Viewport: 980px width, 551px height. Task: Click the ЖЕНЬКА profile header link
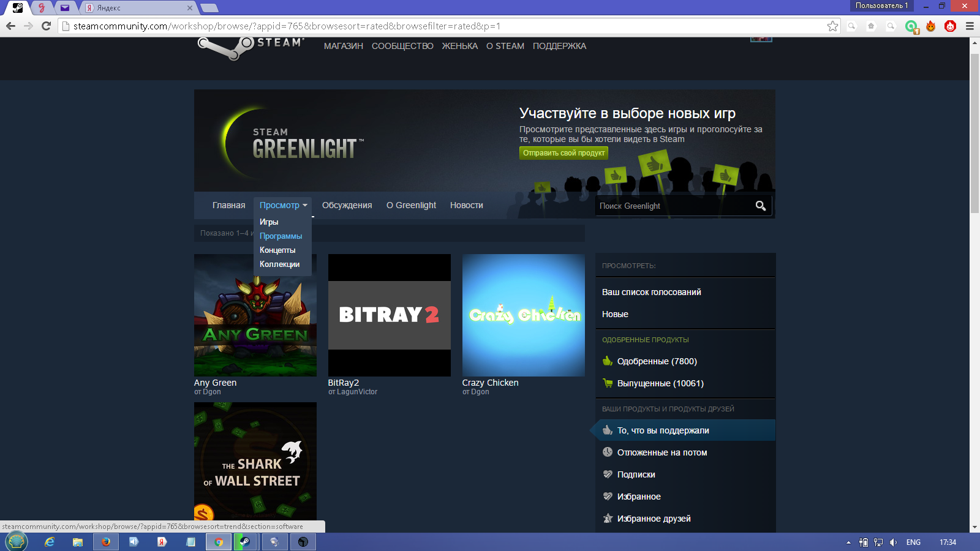pyautogui.click(x=460, y=46)
